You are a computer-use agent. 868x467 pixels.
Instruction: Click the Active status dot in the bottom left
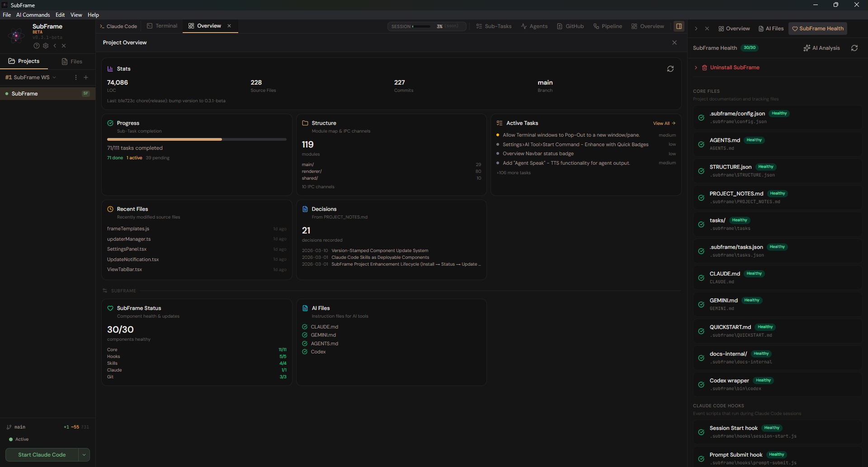[x=10, y=439]
